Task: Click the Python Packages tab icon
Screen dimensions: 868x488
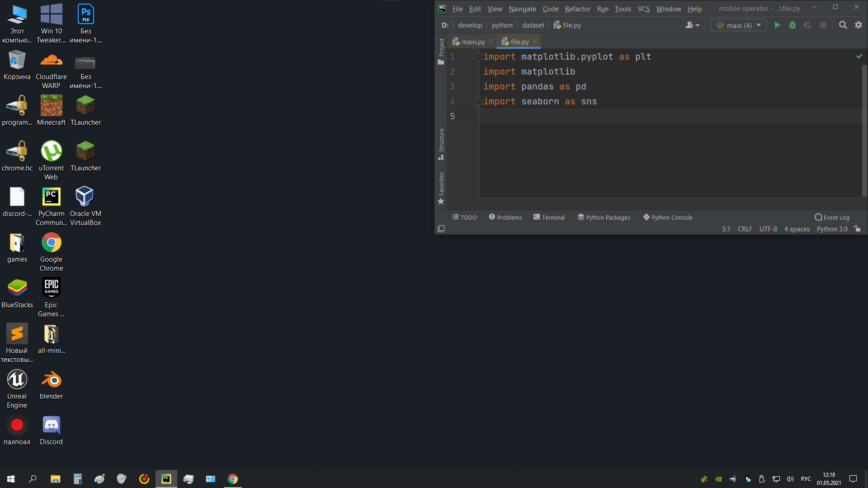Action: tap(581, 217)
